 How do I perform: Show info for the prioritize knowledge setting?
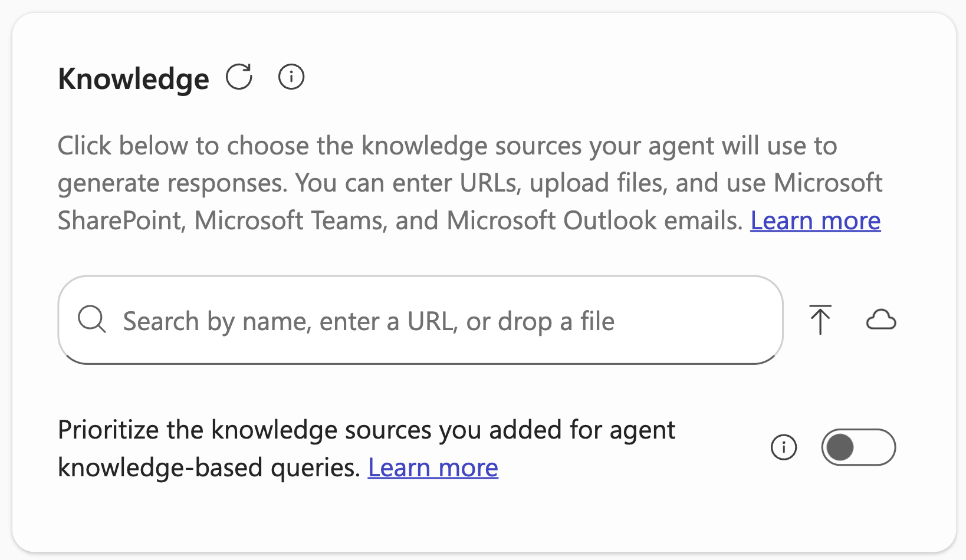(784, 447)
